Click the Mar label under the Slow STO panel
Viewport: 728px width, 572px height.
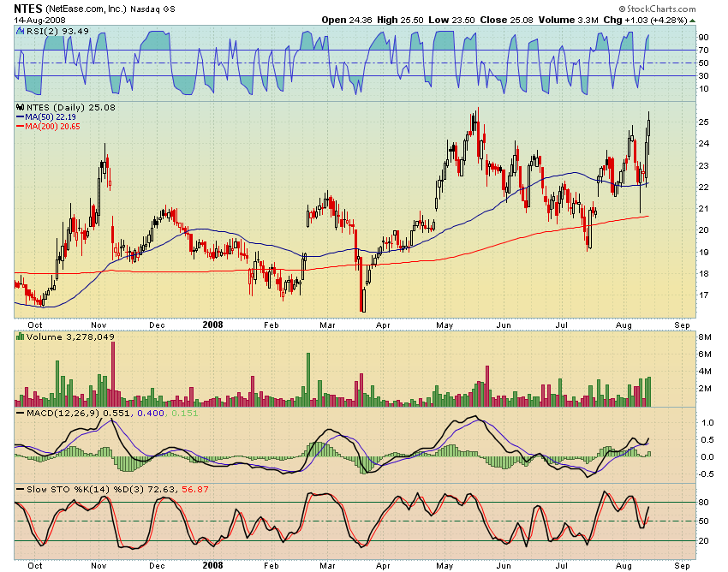point(327,565)
